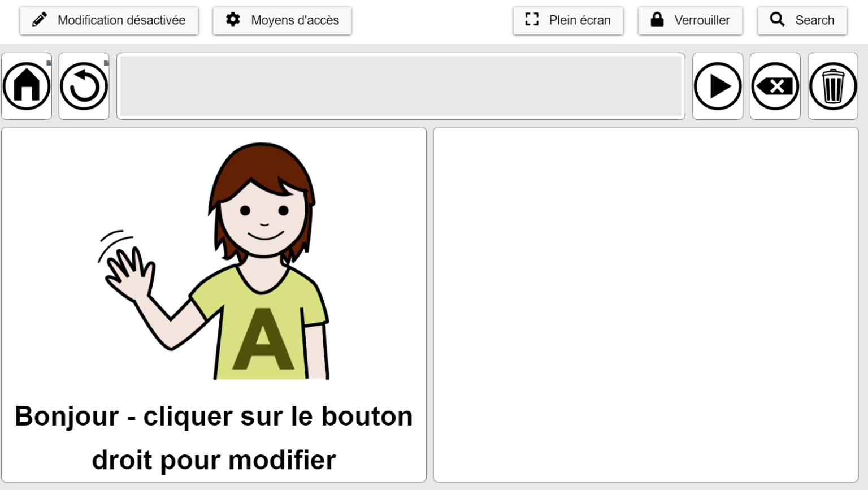Switch to fullscreen mode
The image size is (868, 490).
point(568,20)
